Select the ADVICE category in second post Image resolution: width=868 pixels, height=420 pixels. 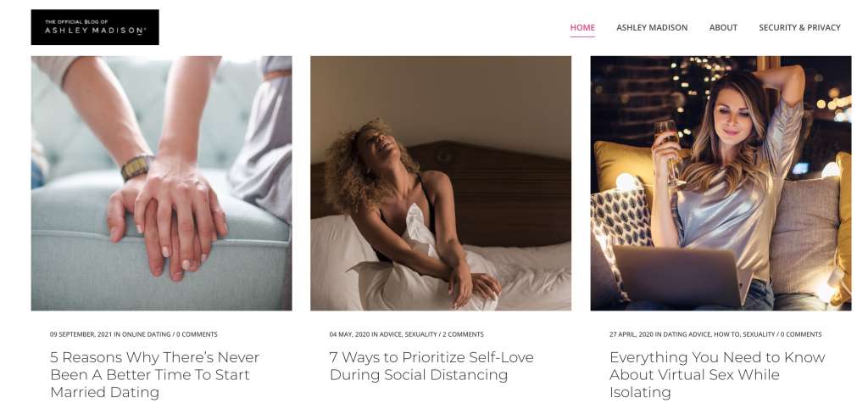pyautogui.click(x=390, y=334)
